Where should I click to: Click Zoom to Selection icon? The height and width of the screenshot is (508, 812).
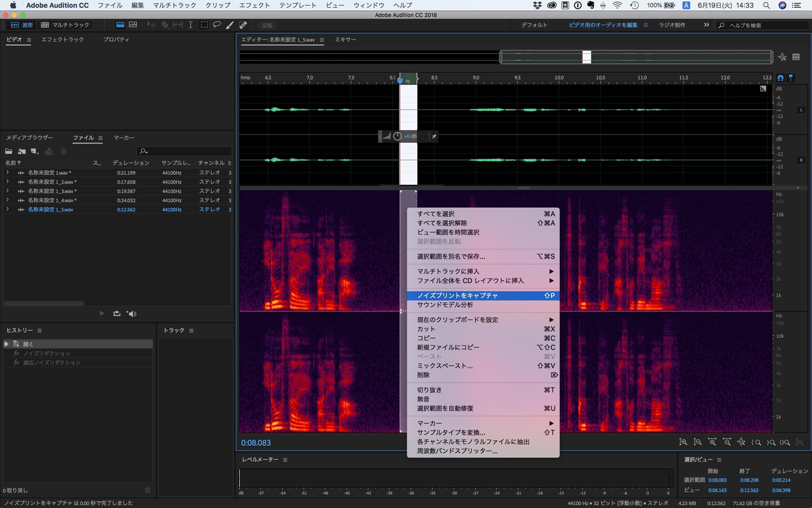pyautogui.click(x=785, y=441)
